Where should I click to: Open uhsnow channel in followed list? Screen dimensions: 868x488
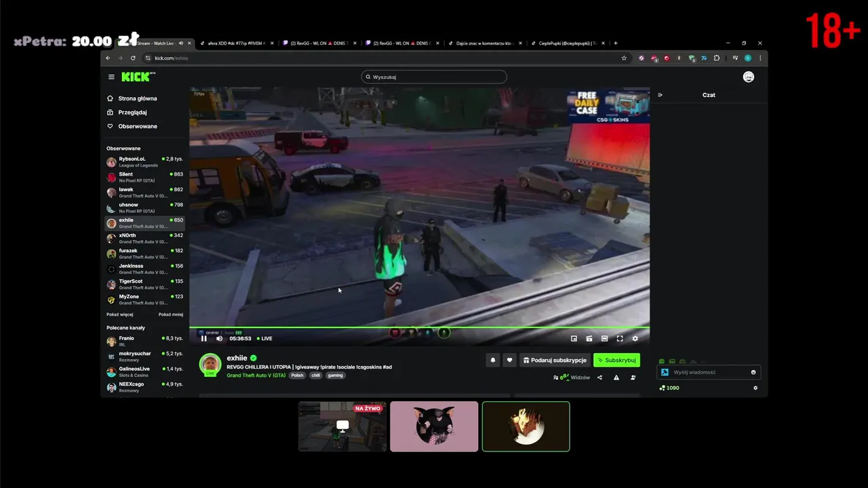click(x=144, y=207)
